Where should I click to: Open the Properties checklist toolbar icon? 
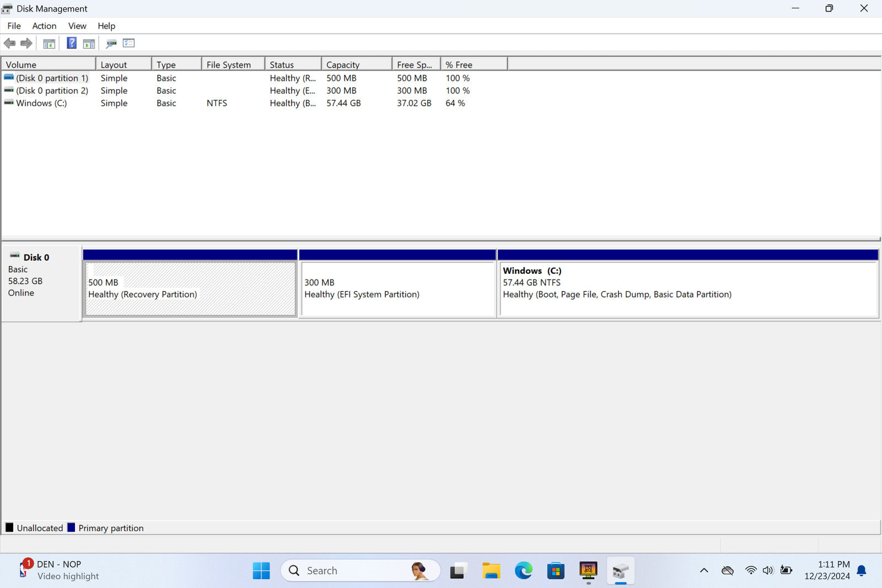tap(129, 43)
